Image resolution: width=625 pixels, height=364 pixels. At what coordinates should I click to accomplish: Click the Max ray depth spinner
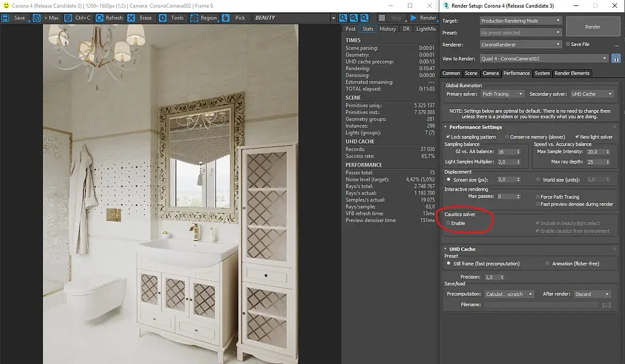[608, 162]
